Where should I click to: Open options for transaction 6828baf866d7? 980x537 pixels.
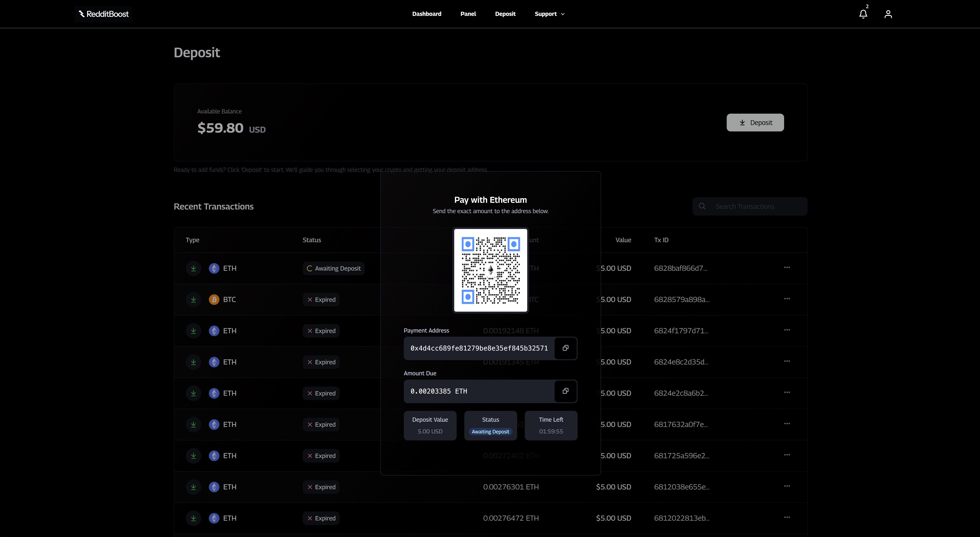(787, 268)
